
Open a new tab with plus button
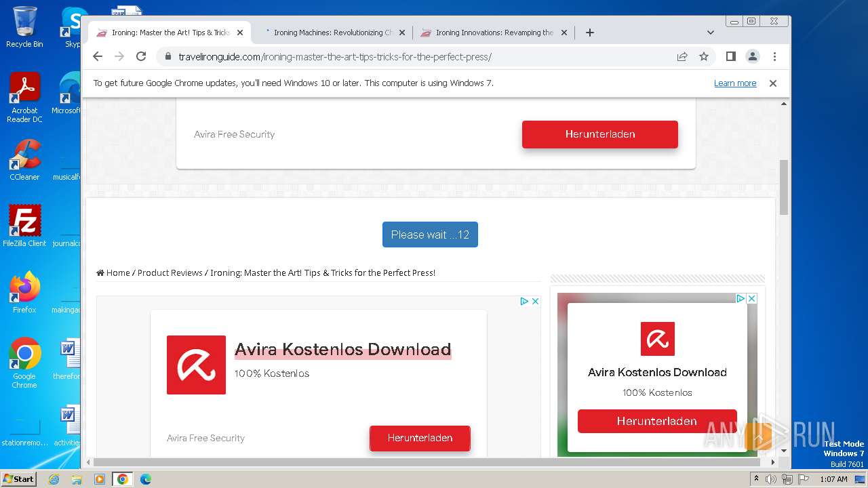(x=590, y=33)
